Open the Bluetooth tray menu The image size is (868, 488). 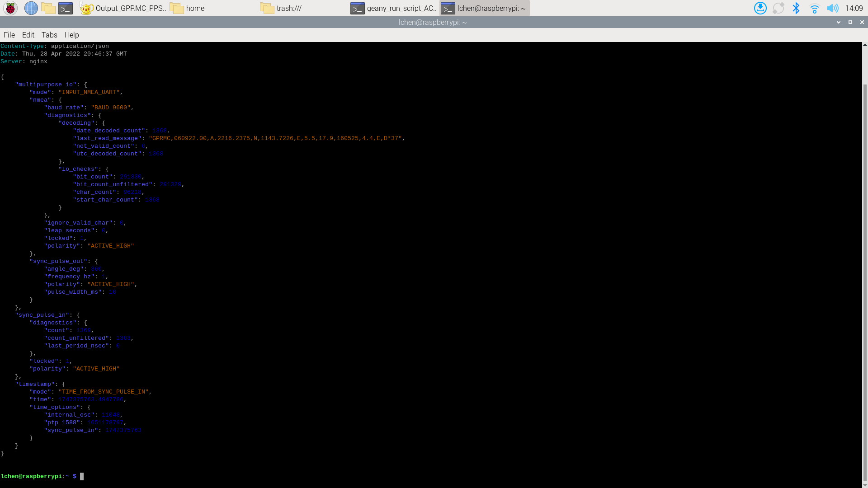tap(796, 8)
